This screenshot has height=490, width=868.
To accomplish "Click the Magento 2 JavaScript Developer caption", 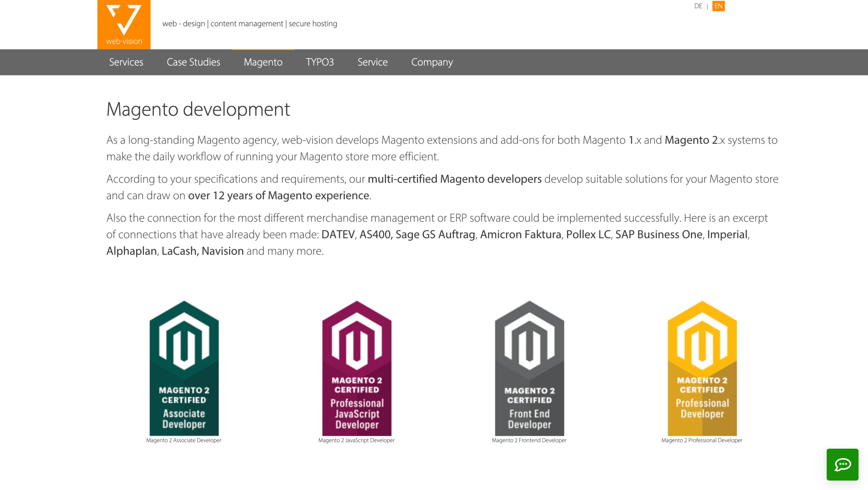I will [x=356, y=440].
